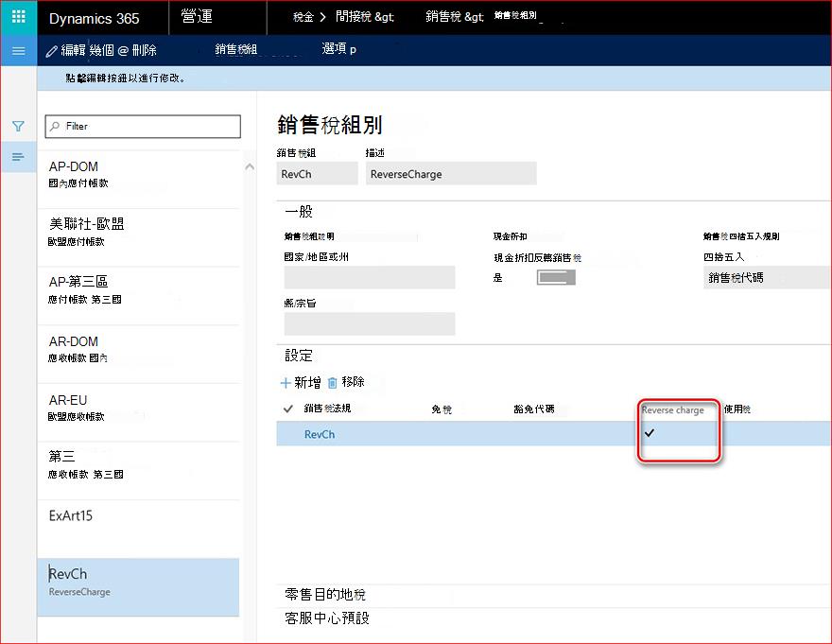Image resolution: width=832 pixels, height=644 pixels.
Task: Open the 四捨五入 dropdown 銷售稅代碼
Action: pyautogui.click(x=767, y=278)
